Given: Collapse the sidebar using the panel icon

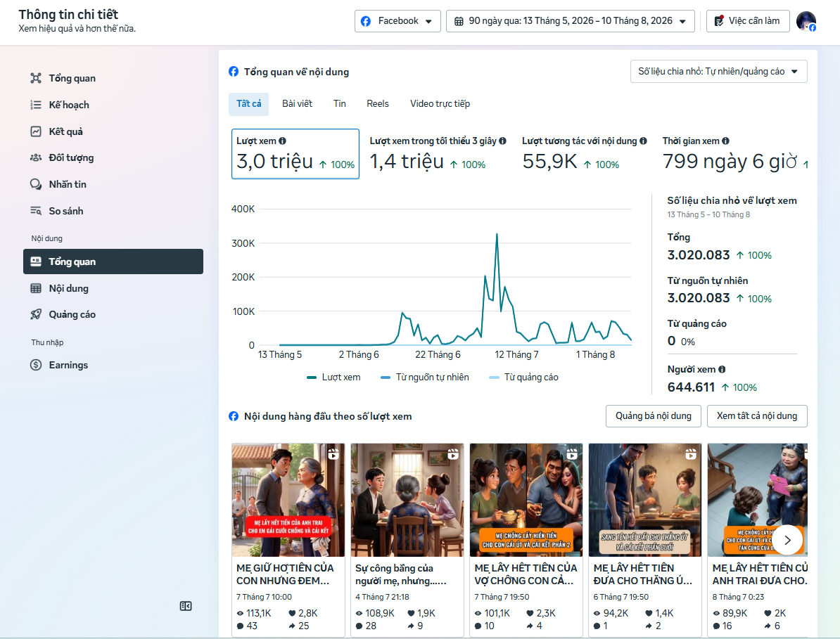Looking at the screenshot, I should coord(186,606).
